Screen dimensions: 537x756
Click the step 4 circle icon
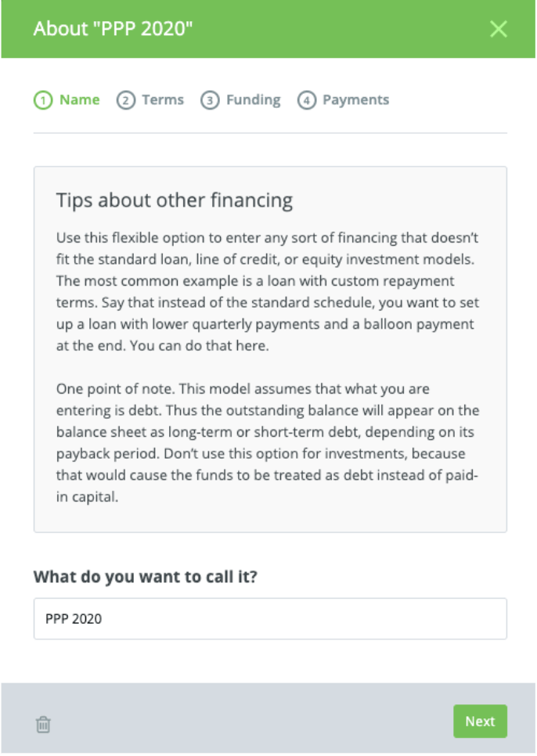306,100
